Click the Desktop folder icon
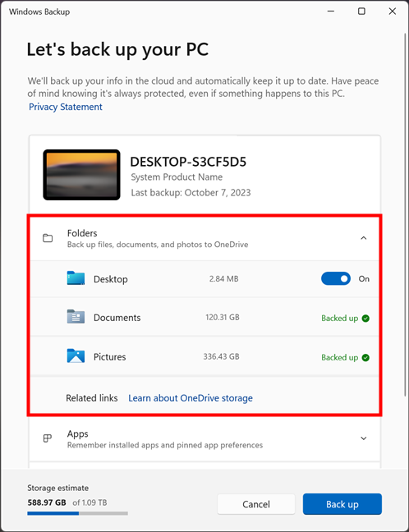This screenshot has height=532, width=409. pyautogui.click(x=76, y=278)
